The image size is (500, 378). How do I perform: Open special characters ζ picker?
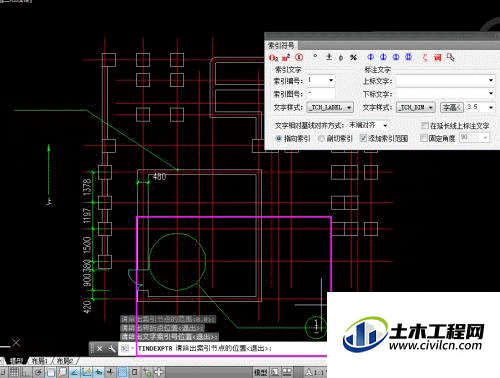click(425, 57)
